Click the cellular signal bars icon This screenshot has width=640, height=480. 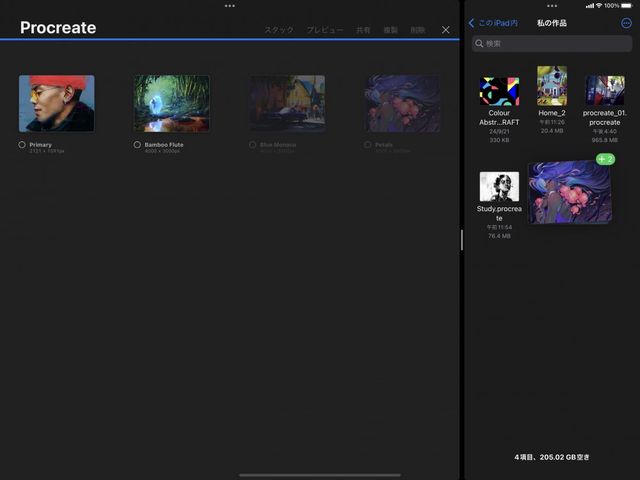(590, 5)
